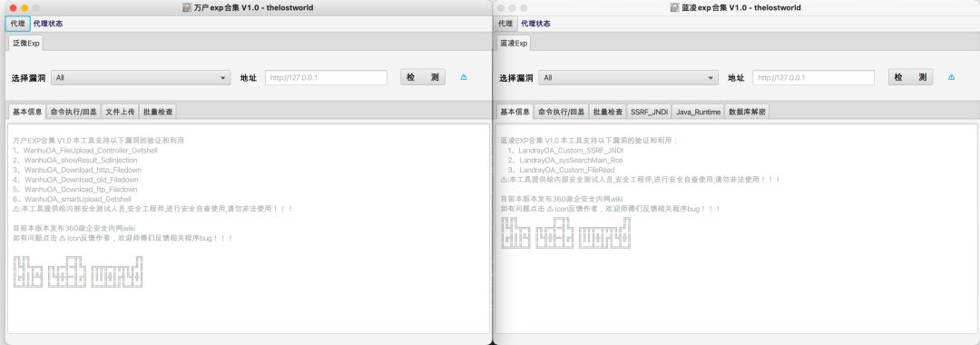Switch to 命令执行/回显 tab in 万户 window
The image size is (980, 345).
pos(73,112)
